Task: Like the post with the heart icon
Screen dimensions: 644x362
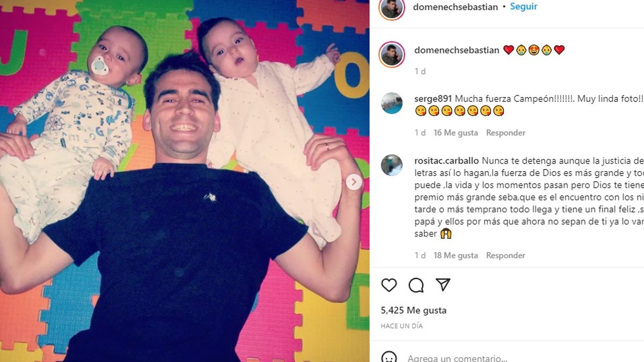Action: 389,285
